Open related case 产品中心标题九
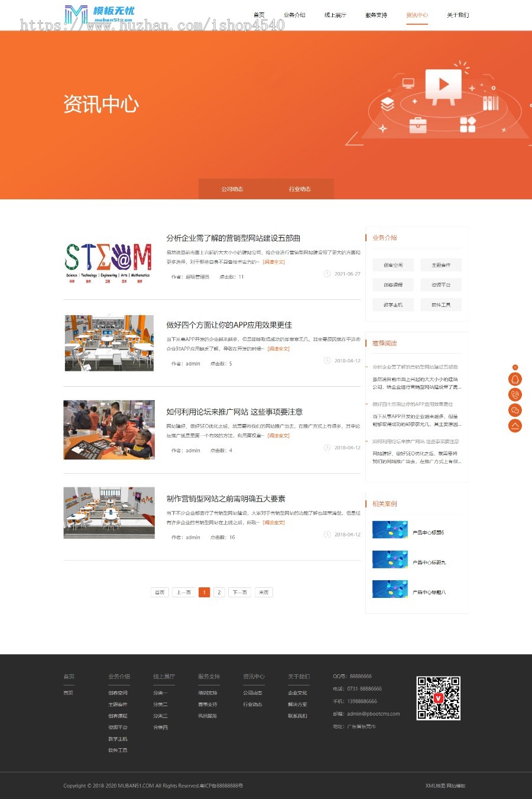Screen dimensions: 532x799 pos(429,562)
